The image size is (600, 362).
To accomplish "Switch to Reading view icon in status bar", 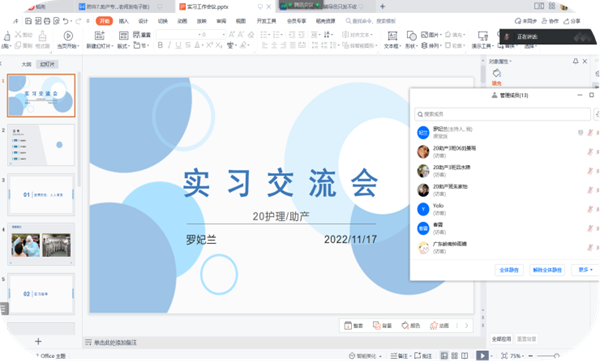I will (465, 356).
